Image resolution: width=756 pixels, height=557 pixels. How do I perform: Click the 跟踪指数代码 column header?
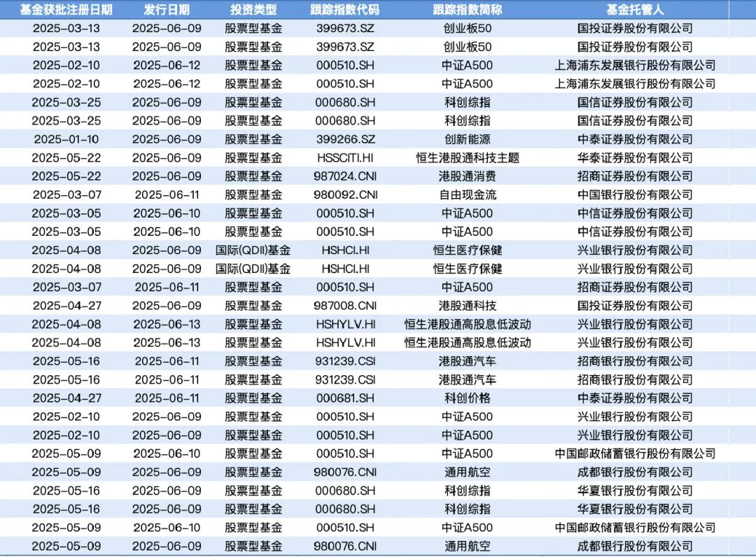344,10
